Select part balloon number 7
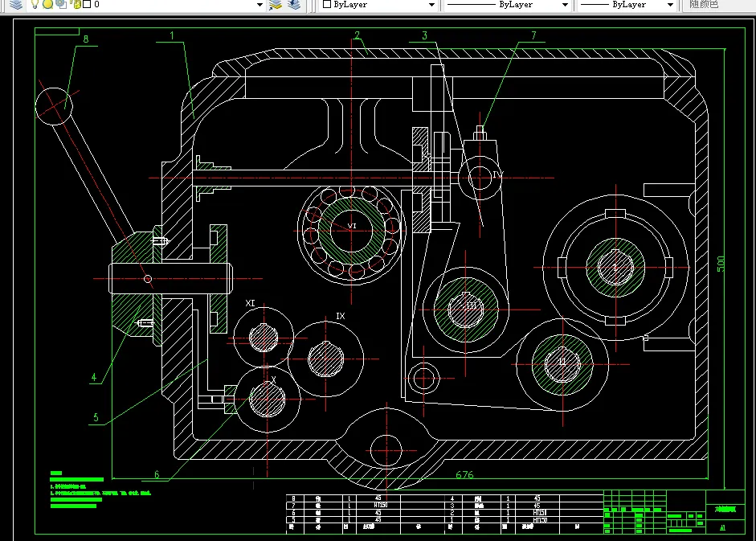This screenshot has height=541, width=756. pyautogui.click(x=533, y=35)
